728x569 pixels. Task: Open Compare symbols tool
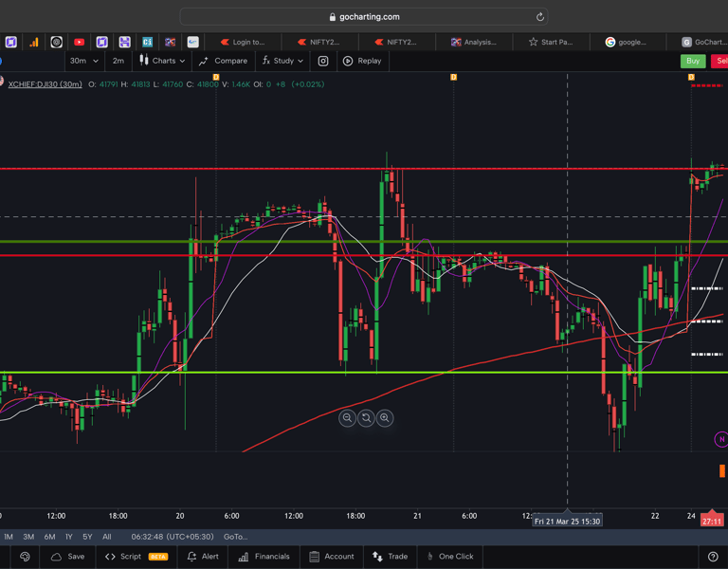pos(223,61)
